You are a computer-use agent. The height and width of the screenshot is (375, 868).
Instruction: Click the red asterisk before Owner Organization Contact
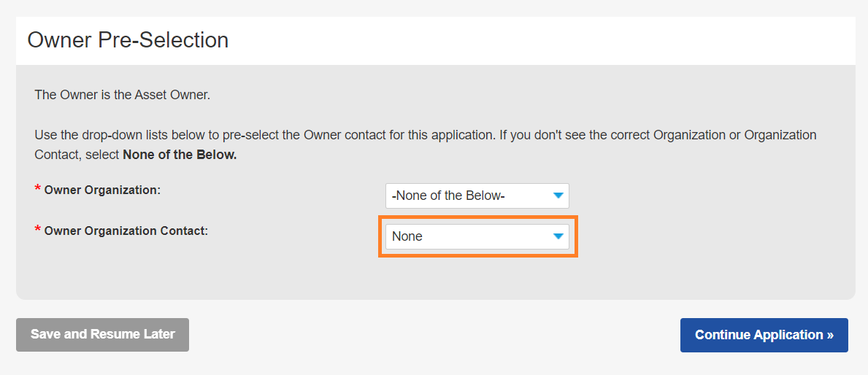(37, 230)
